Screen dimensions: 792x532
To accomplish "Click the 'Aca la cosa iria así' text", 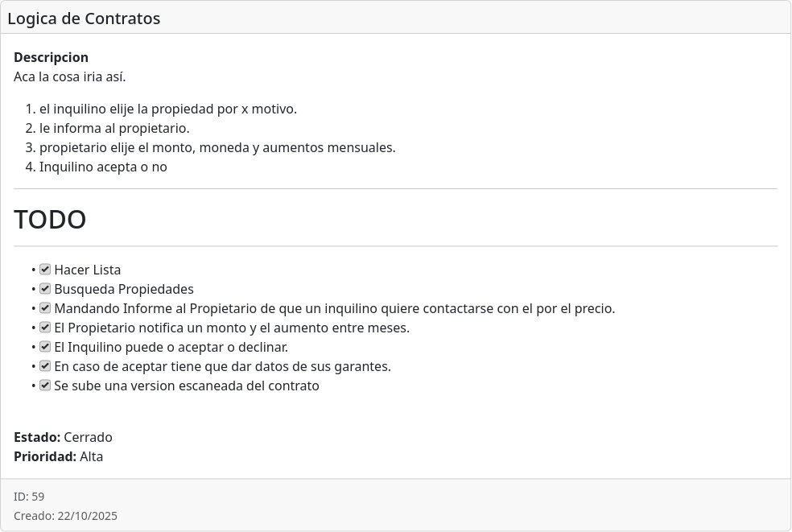I will coord(70,77).
